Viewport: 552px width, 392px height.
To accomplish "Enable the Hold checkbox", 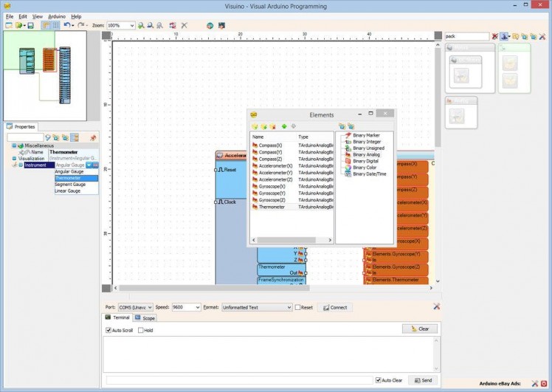I will click(x=139, y=330).
